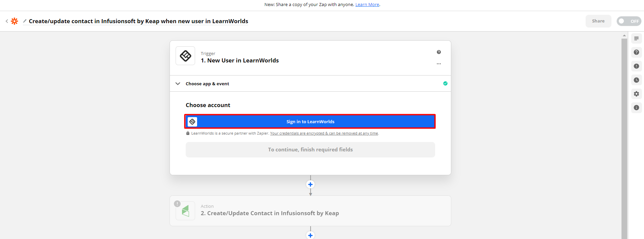This screenshot has height=239, width=644.
Task: Open the Zap settings gear in sidebar
Action: (x=636, y=94)
